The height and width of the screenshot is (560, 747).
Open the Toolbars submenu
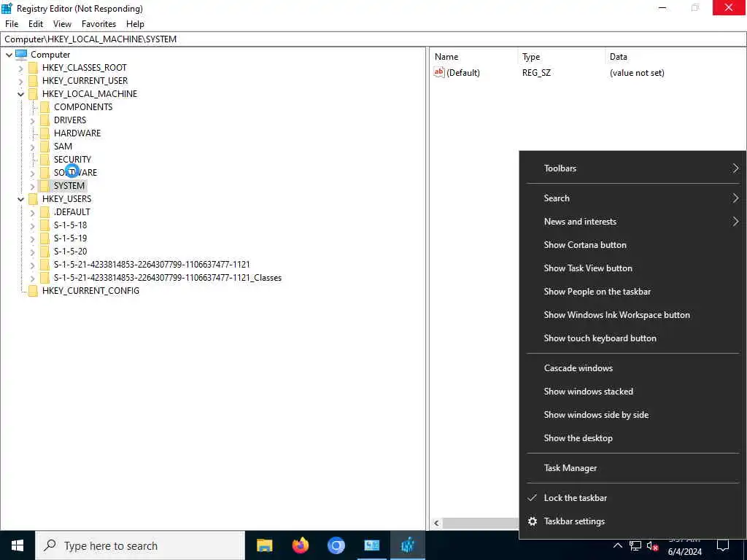(x=632, y=168)
